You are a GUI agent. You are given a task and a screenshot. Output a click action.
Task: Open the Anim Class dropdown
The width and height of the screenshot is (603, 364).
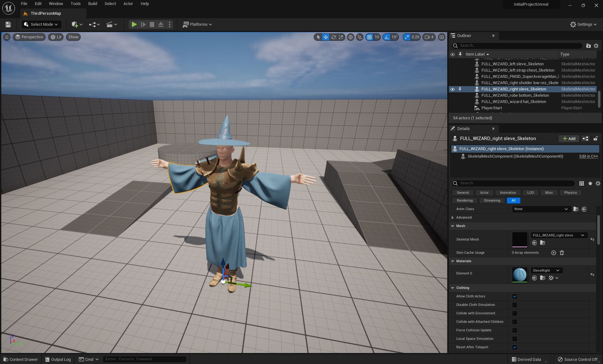click(541, 209)
